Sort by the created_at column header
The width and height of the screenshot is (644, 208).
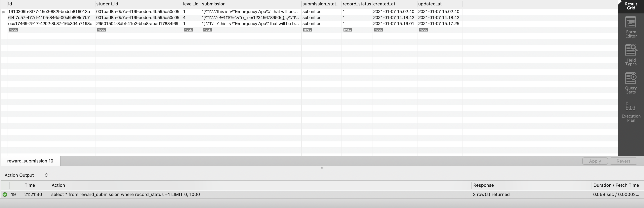384,4
